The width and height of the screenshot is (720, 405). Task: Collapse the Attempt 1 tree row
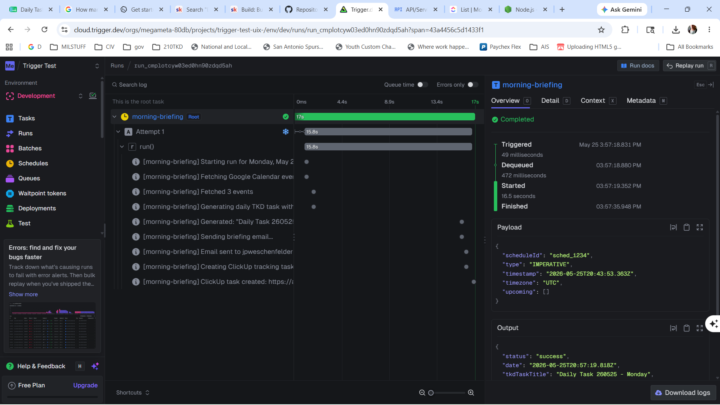(118, 132)
